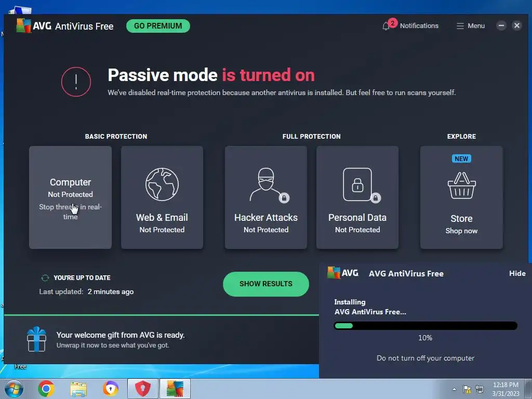The height and width of the screenshot is (399, 532).
Task: Click 'Installing AVG AntiVirus Free...' text
Action: coord(370,307)
